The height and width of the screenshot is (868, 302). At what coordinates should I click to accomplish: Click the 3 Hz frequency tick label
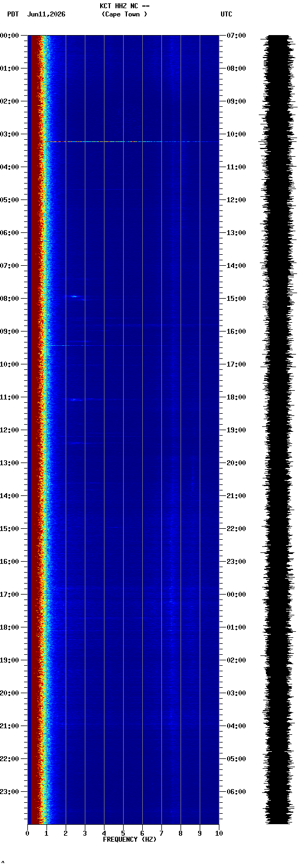85,833
